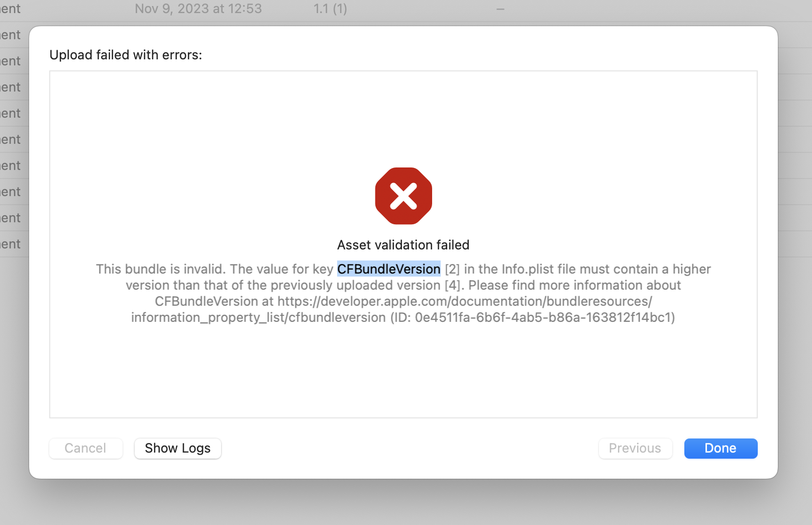812x525 pixels.
Task: Click the highlighted CFBundleVersion text
Action: [388, 269]
